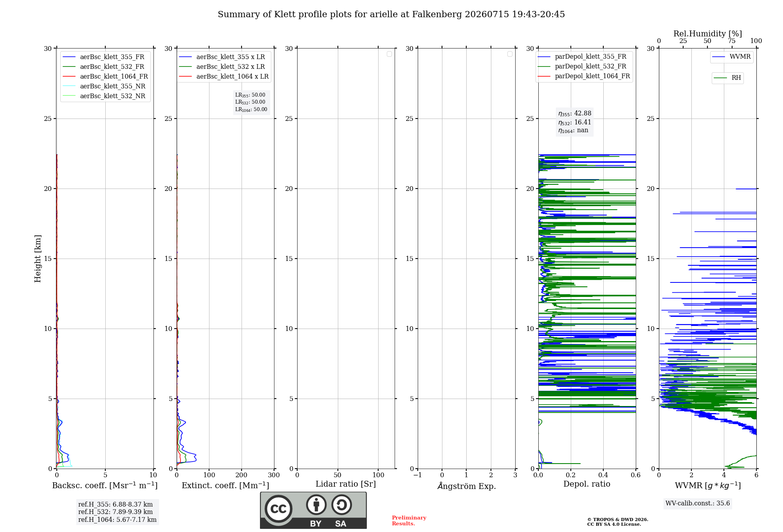Select the WVMR legend entry
Image resolution: width=783 pixels, height=532 pixels.
click(731, 57)
